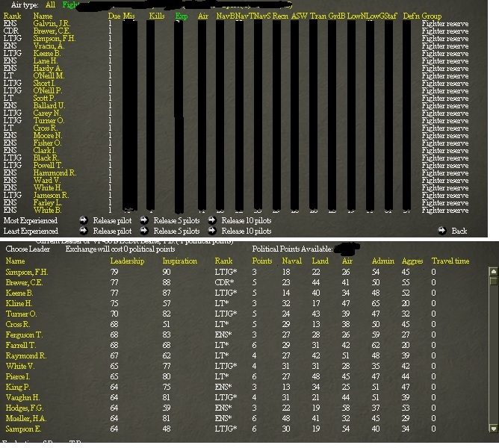Select the All air type filter

click(50, 4)
